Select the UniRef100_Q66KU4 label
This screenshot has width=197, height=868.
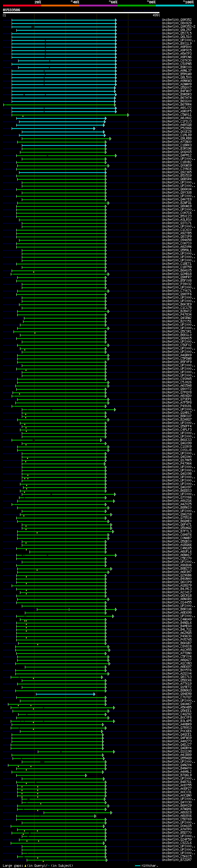(x=177, y=189)
